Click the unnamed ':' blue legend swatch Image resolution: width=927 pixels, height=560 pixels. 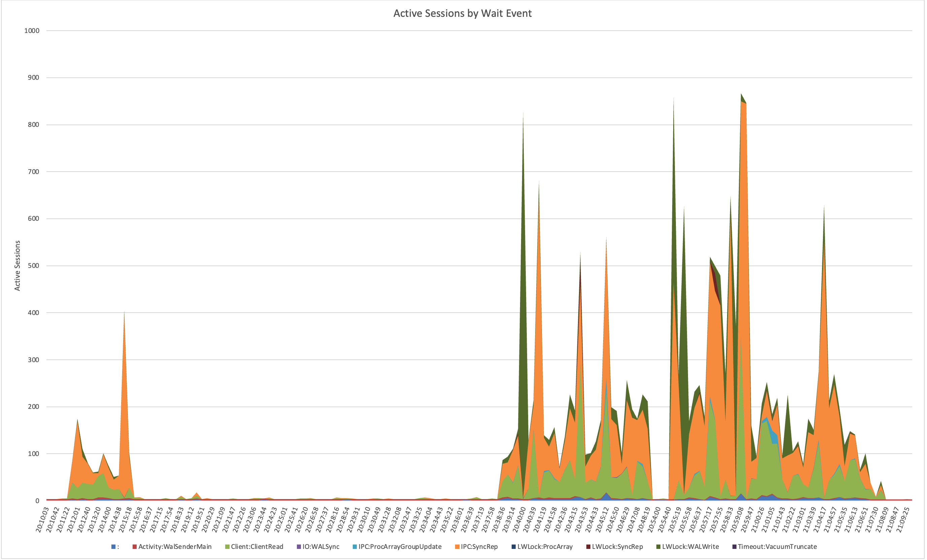tap(113, 547)
